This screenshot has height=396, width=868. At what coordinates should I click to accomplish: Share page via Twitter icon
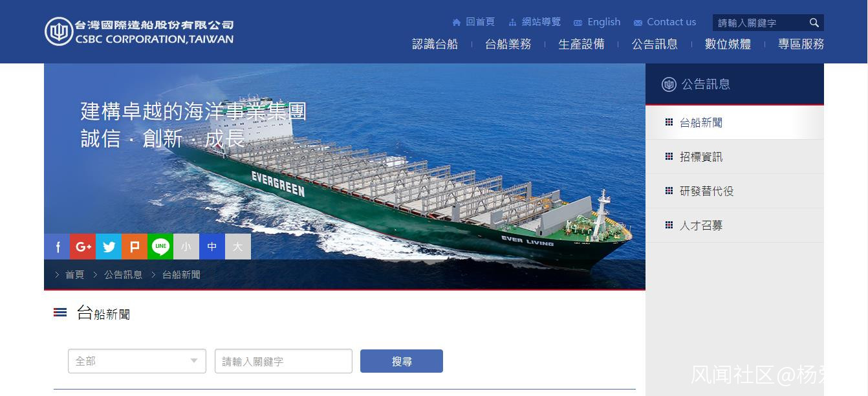pyautogui.click(x=109, y=247)
